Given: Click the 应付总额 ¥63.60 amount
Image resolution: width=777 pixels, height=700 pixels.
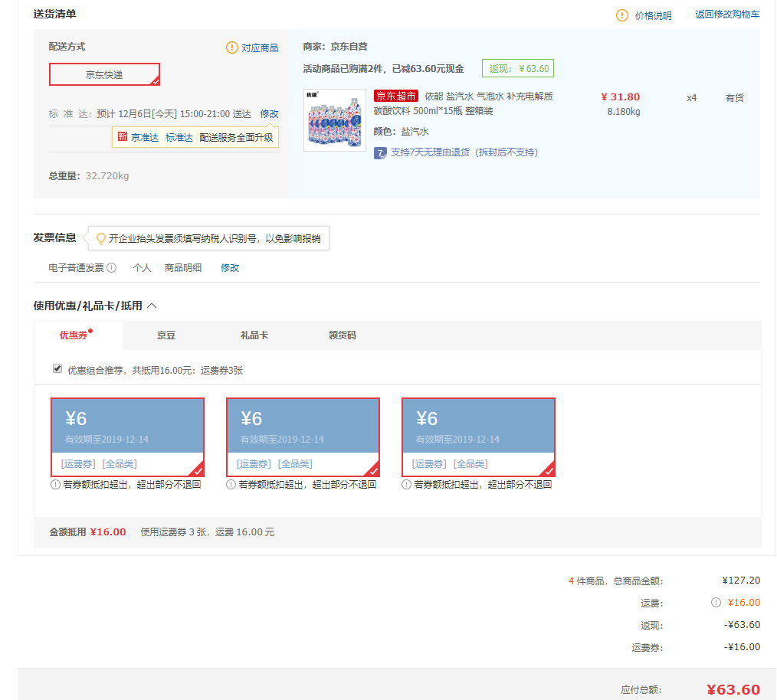Looking at the screenshot, I should [x=733, y=689].
